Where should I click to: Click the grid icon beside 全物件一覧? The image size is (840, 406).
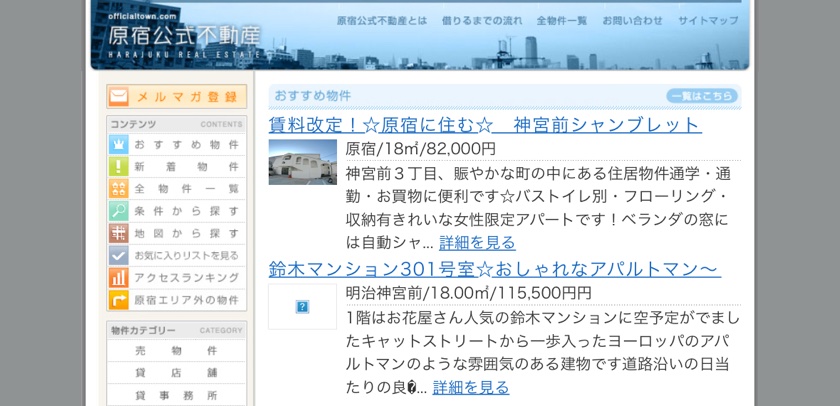[x=119, y=188]
